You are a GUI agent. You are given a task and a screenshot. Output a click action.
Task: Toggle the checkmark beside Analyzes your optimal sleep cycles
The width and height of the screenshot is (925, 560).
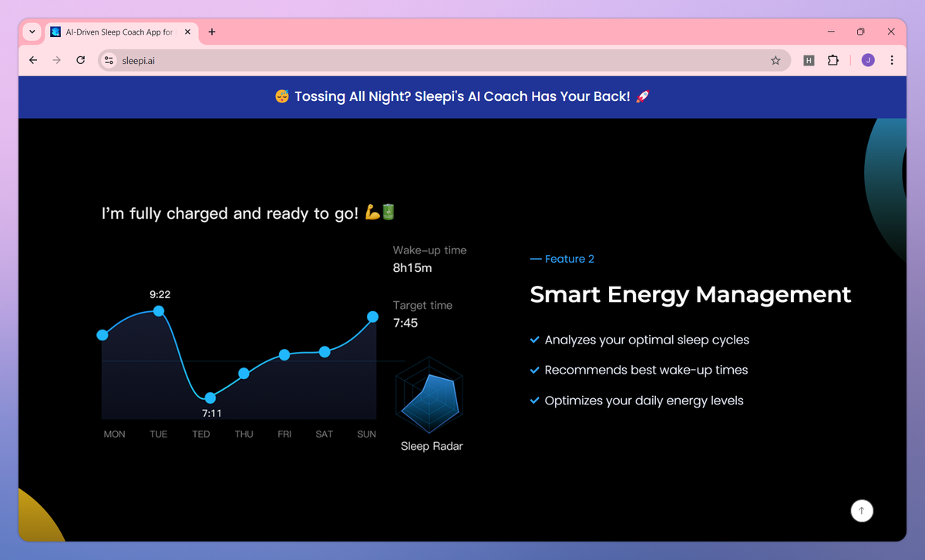[534, 340]
